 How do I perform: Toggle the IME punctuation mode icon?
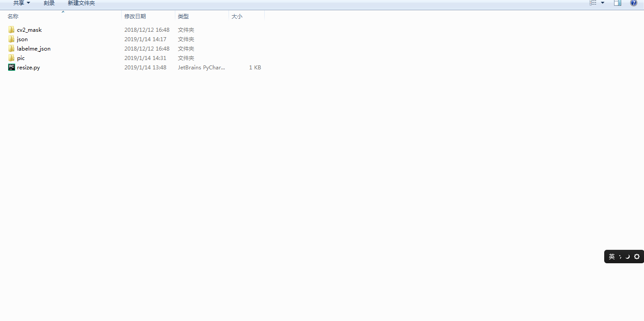point(621,257)
